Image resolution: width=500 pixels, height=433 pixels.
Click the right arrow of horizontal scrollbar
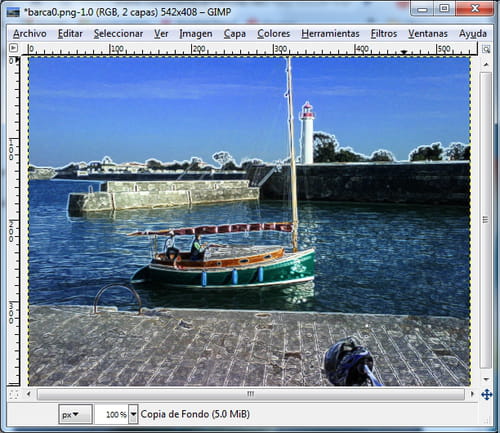[x=472, y=394]
